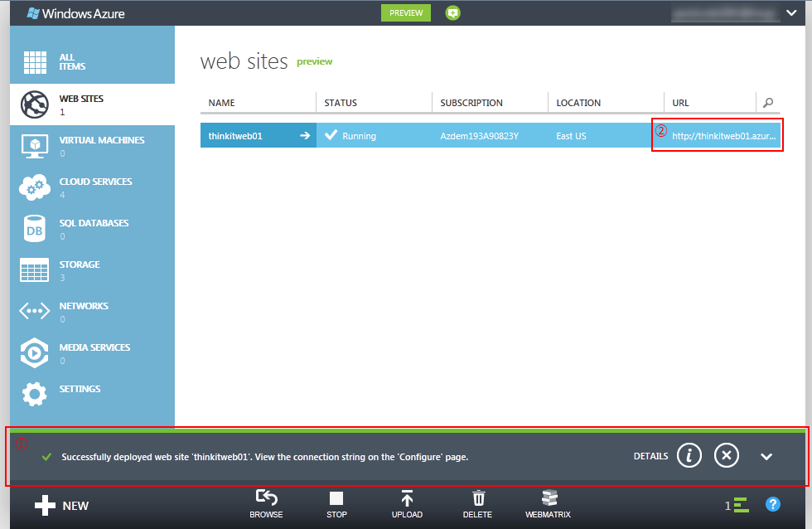Open the SQL Databases DB icon
812x529 pixels.
point(35,229)
